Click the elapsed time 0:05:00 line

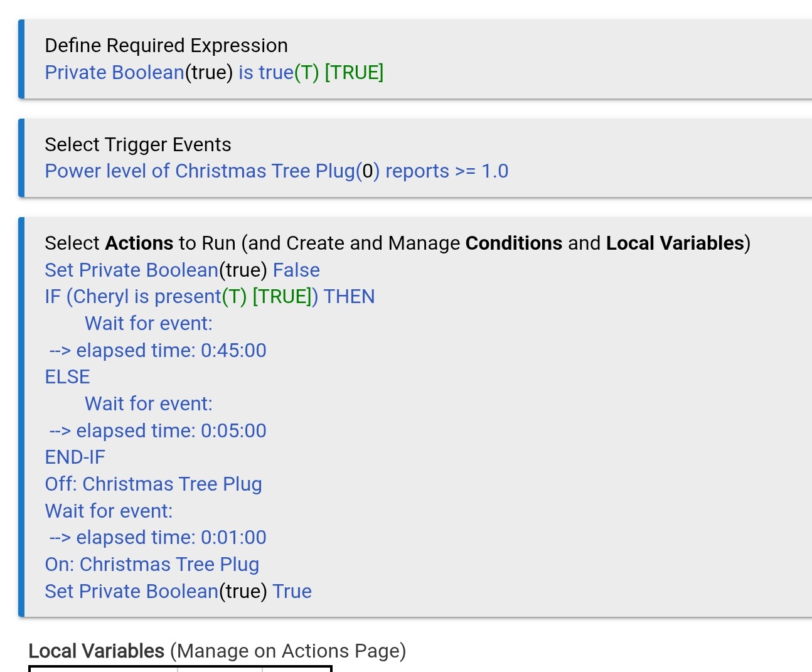point(158,431)
